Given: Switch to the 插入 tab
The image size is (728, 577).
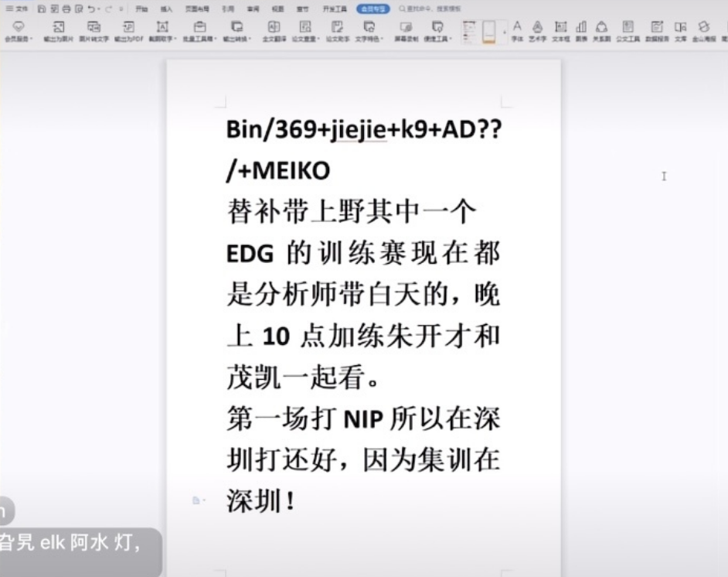Looking at the screenshot, I should tap(166, 9).
